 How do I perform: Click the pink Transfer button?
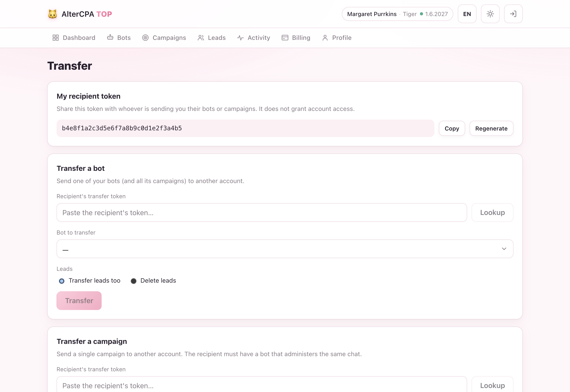(79, 300)
